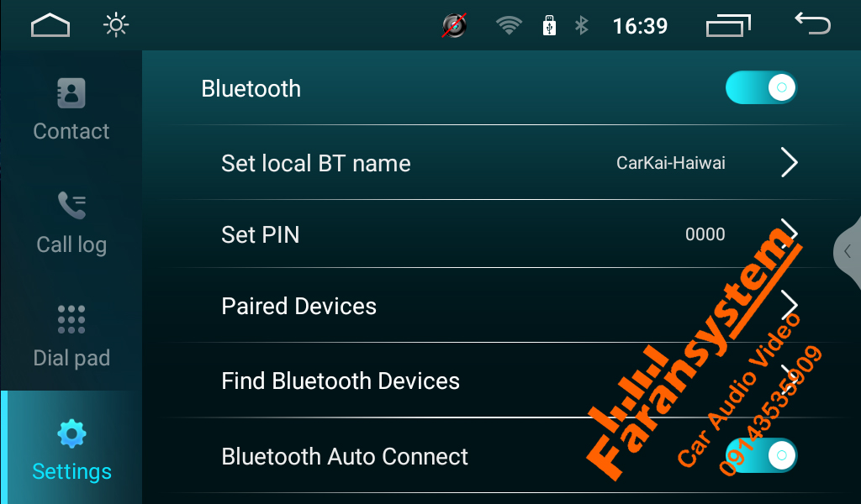Open the recent apps icon

point(728,25)
